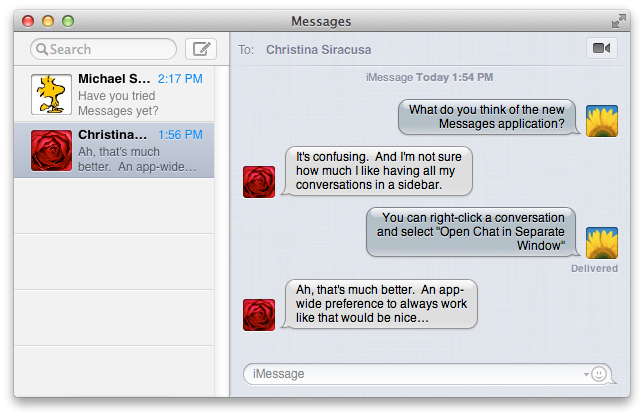Screen dimensions: 644x417
Task: Click the recipient name Christina Siracusa
Action: 318,50
